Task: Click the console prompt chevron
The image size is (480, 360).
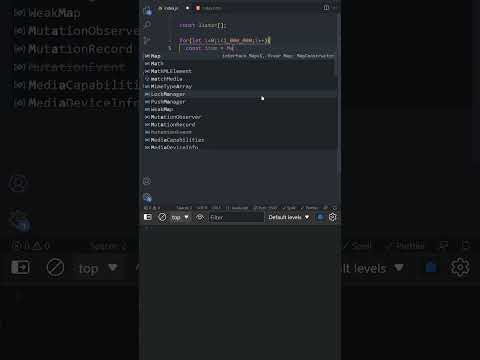Action: pyautogui.click(x=147, y=228)
